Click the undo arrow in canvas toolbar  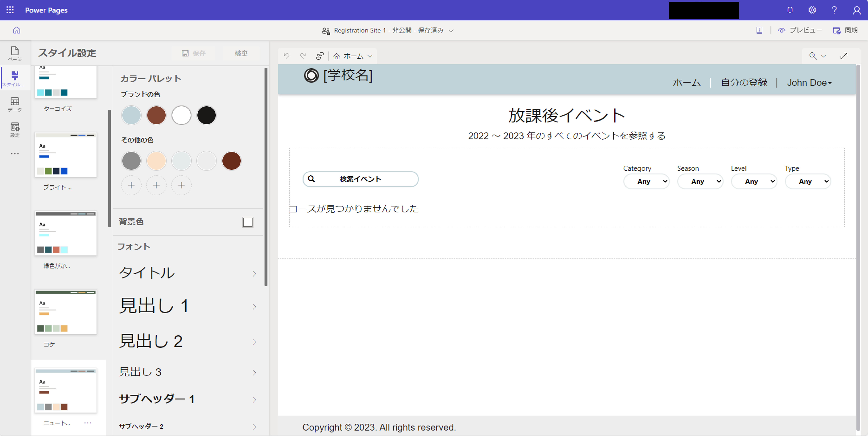(x=286, y=56)
